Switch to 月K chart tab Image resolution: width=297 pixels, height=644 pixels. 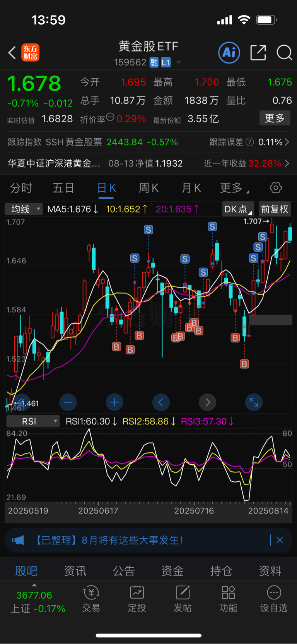coord(191,188)
